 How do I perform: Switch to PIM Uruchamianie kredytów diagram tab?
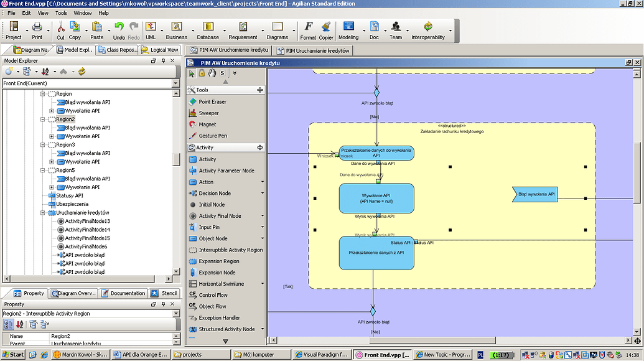(x=314, y=51)
